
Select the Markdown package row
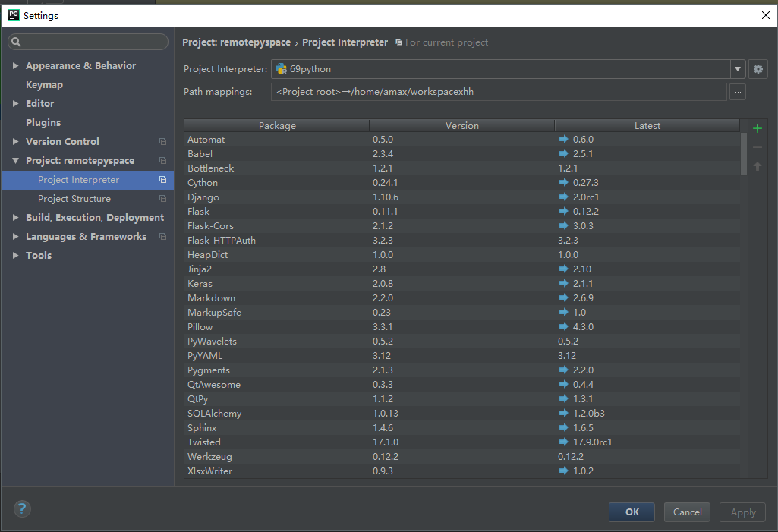click(462, 297)
